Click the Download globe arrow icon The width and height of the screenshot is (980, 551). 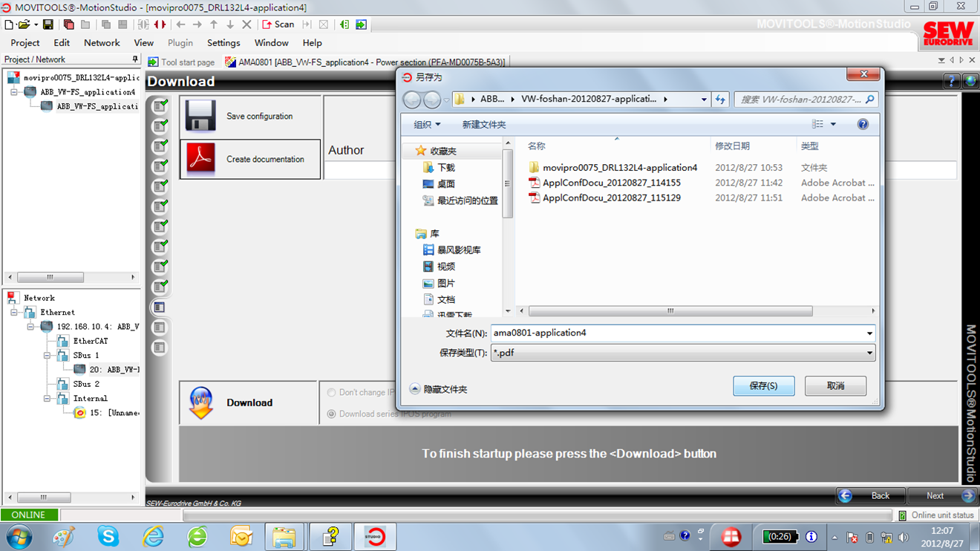[x=201, y=402]
